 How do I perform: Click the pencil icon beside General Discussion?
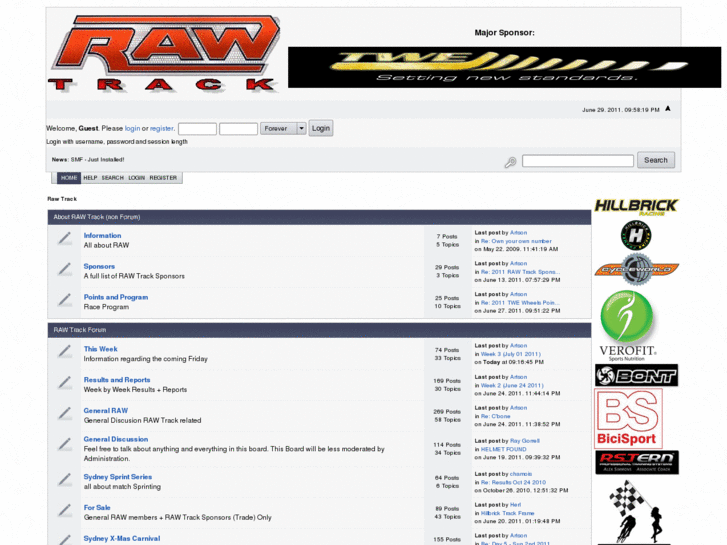(x=65, y=444)
